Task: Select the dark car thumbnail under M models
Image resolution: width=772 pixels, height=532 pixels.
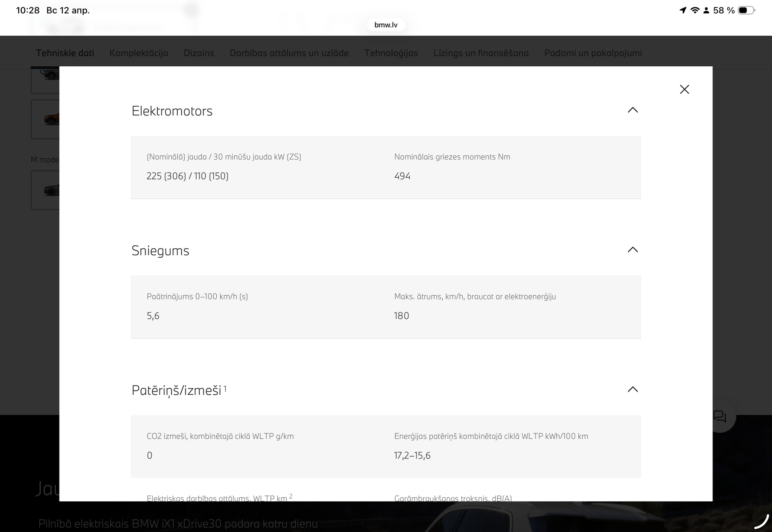Action: pyautogui.click(x=45, y=190)
